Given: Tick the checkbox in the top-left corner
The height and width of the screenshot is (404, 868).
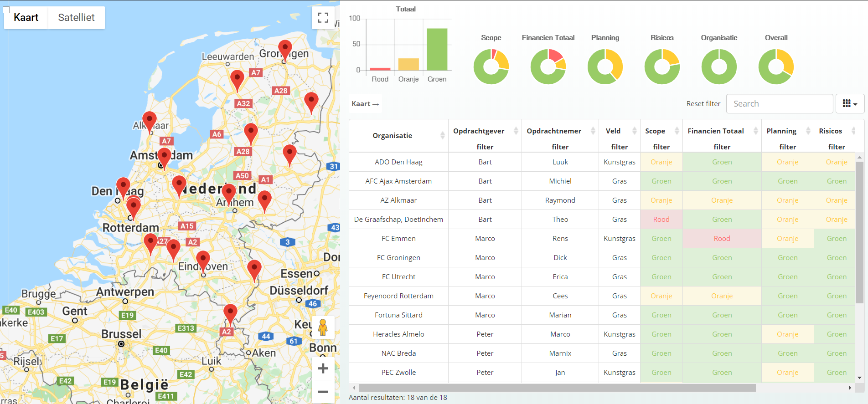Looking at the screenshot, I should coord(6,10).
